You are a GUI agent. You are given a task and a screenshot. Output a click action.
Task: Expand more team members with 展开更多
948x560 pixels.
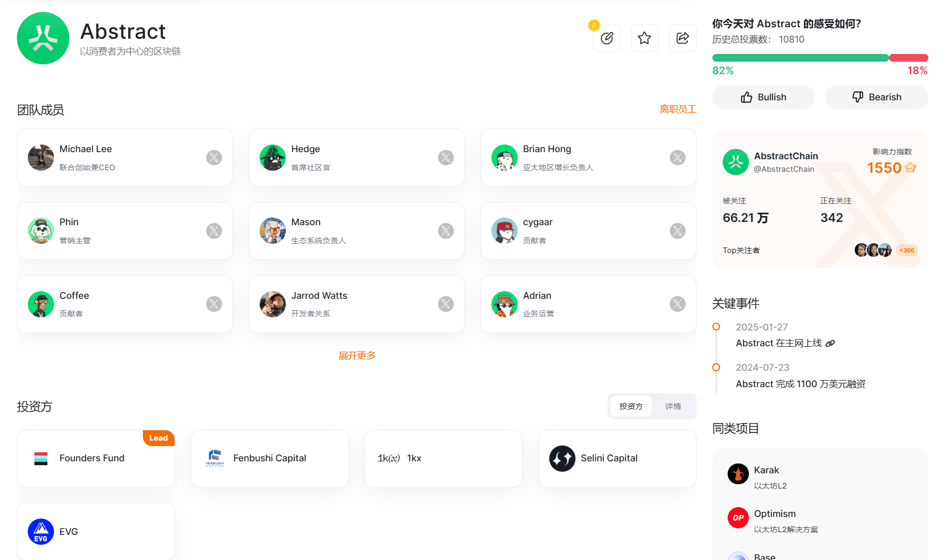tap(357, 356)
